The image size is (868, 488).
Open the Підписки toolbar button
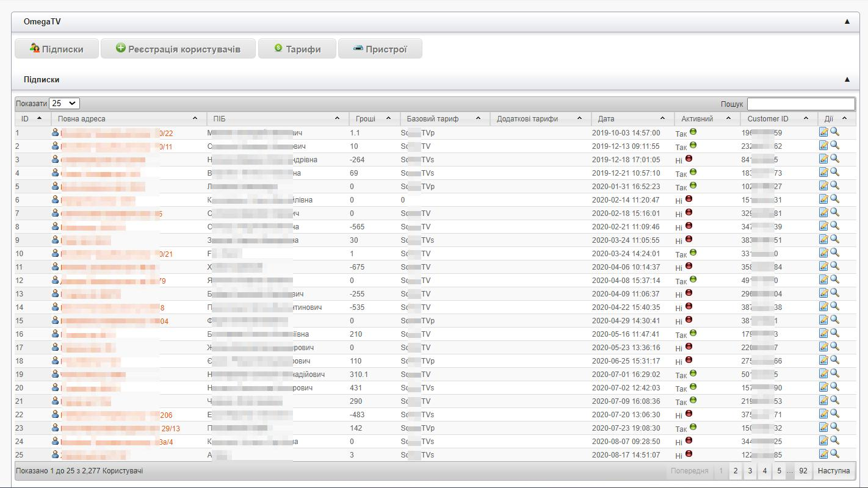click(57, 49)
